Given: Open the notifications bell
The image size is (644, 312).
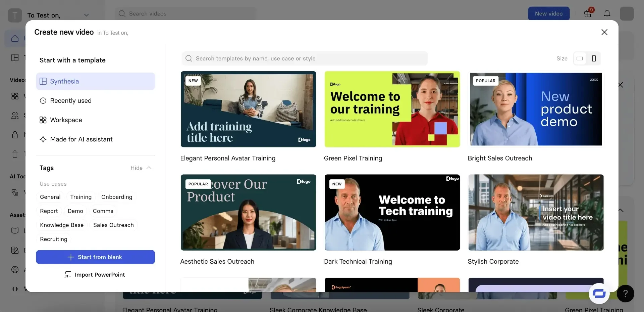Looking at the screenshot, I should point(607,13).
